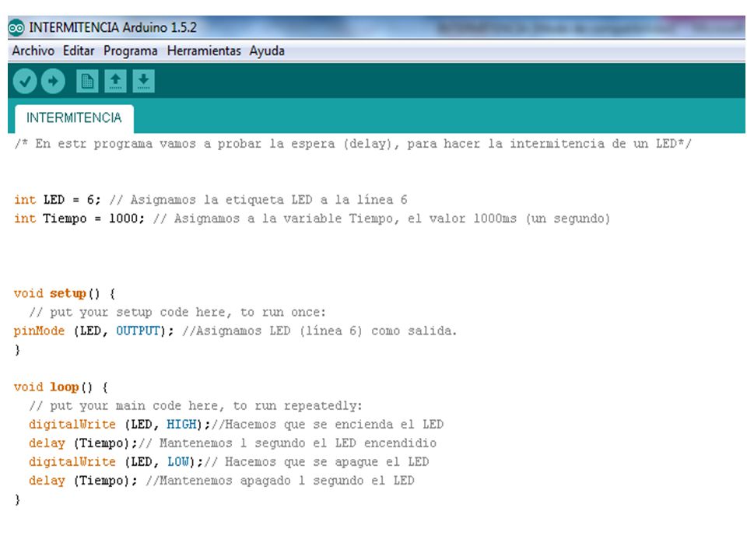This screenshot has height=560, width=747.
Task: Click the 'pinMode (LED, OUTPUT);' statement
Action: 94,331
